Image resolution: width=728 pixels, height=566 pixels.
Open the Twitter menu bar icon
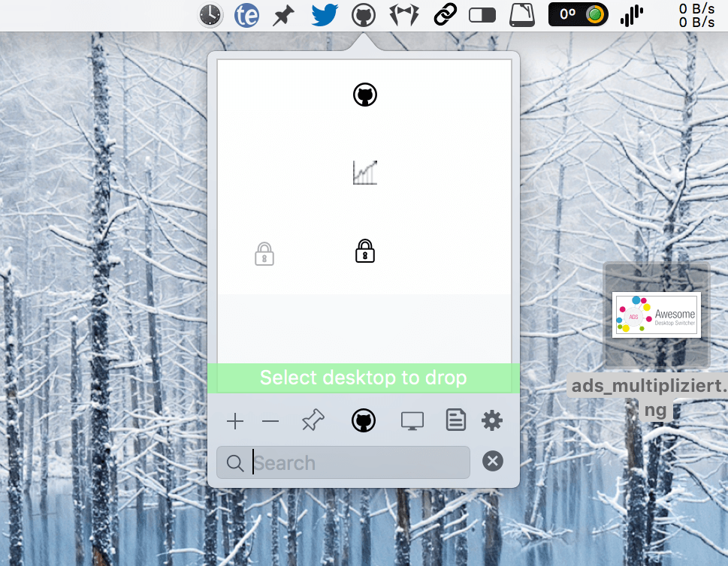point(324,15)
